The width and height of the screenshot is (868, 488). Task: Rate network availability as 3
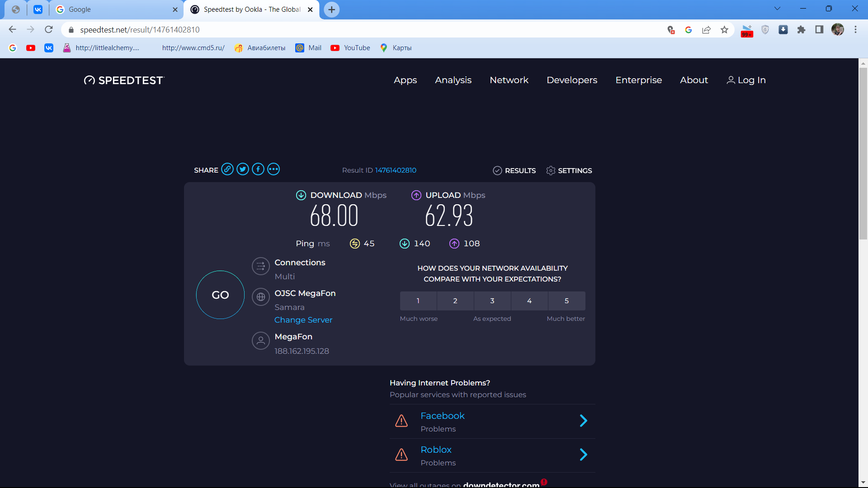tap(492, 301)
